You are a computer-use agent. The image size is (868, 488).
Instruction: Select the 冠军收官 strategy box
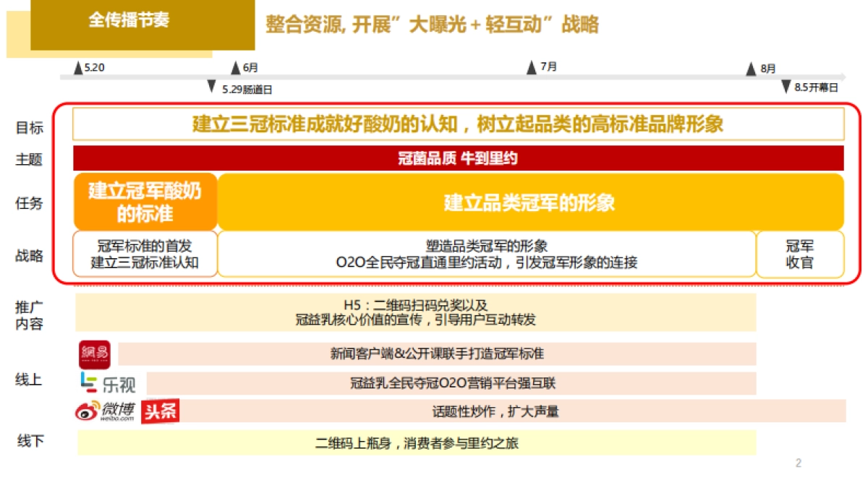click(799, 254)
